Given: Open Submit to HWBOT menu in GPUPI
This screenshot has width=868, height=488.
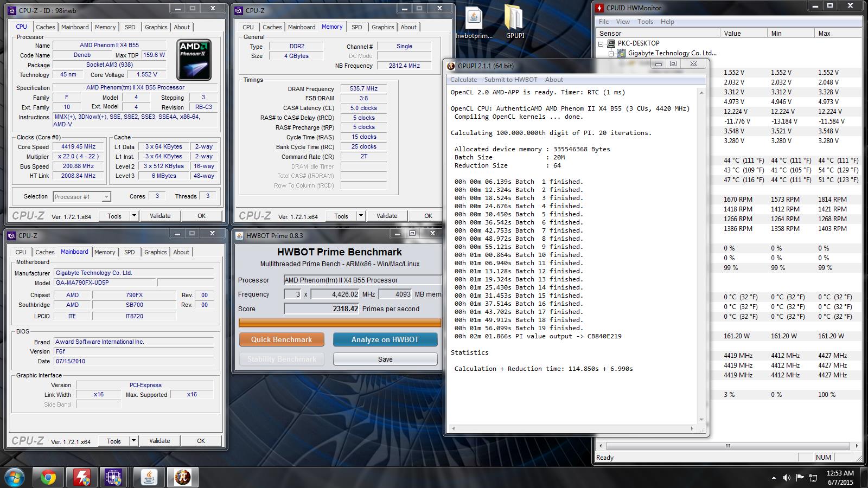Looking at the screenshot, I should [511, 80].
